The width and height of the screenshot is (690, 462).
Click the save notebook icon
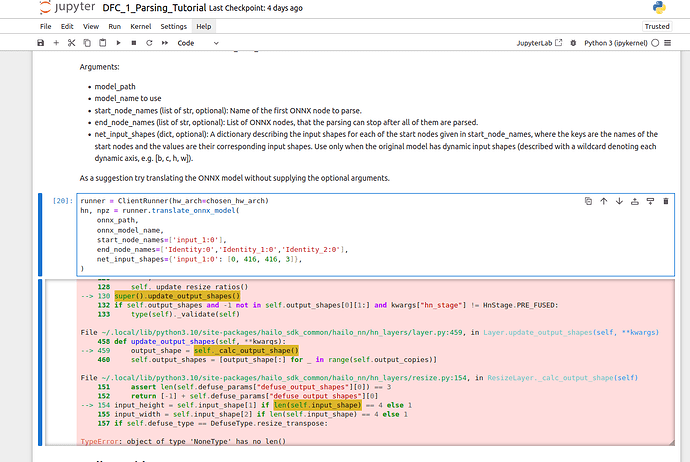[40, 44]
